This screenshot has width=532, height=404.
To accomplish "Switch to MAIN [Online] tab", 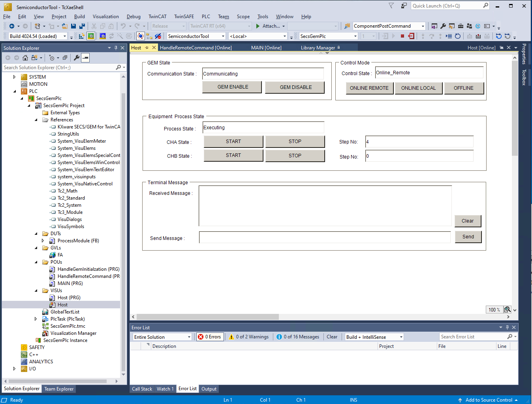I will (x=266, y=48).
